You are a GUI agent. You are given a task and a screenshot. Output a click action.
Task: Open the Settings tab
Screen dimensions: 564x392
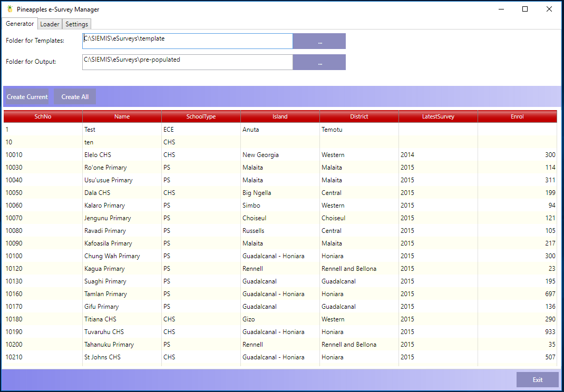click(x=76, y=24)
